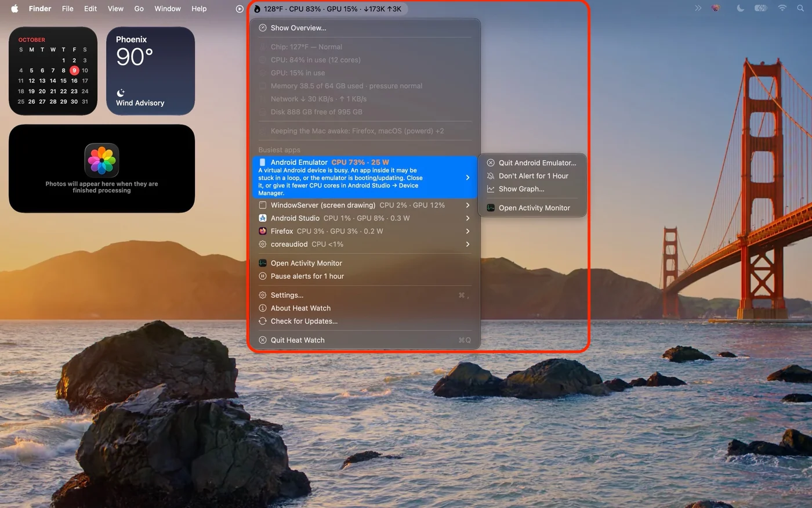Click the Activity Monitor icon in submenu
The width and height of the screenshot is (812, 508).
click(491, 208)
